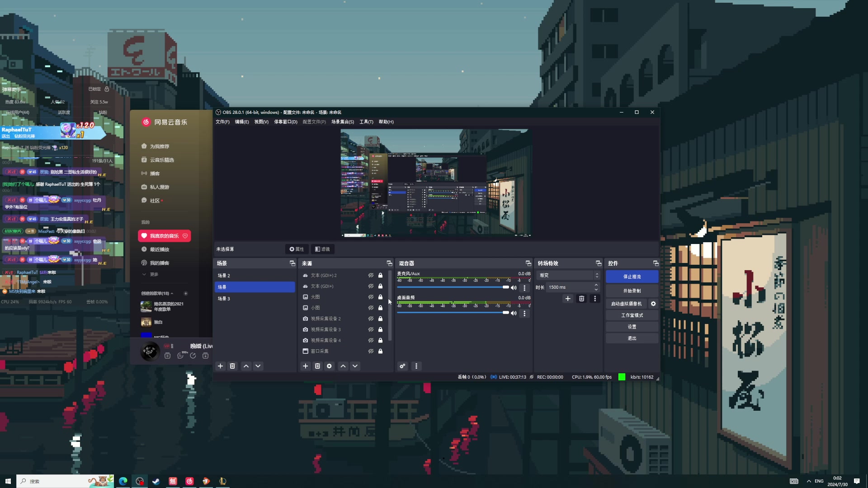Open OBS 设置 button
The width and height of the screenshot is (868, 488).
coord(632,327)
